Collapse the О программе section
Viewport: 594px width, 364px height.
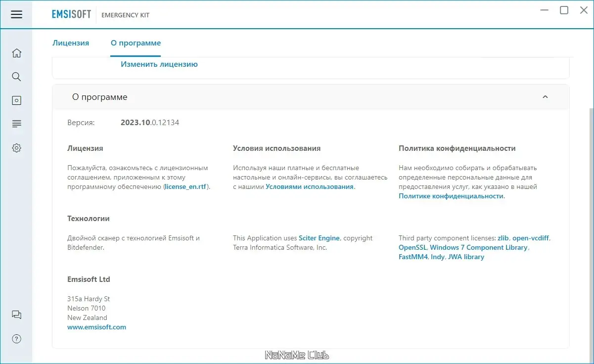tap(545, 97)
